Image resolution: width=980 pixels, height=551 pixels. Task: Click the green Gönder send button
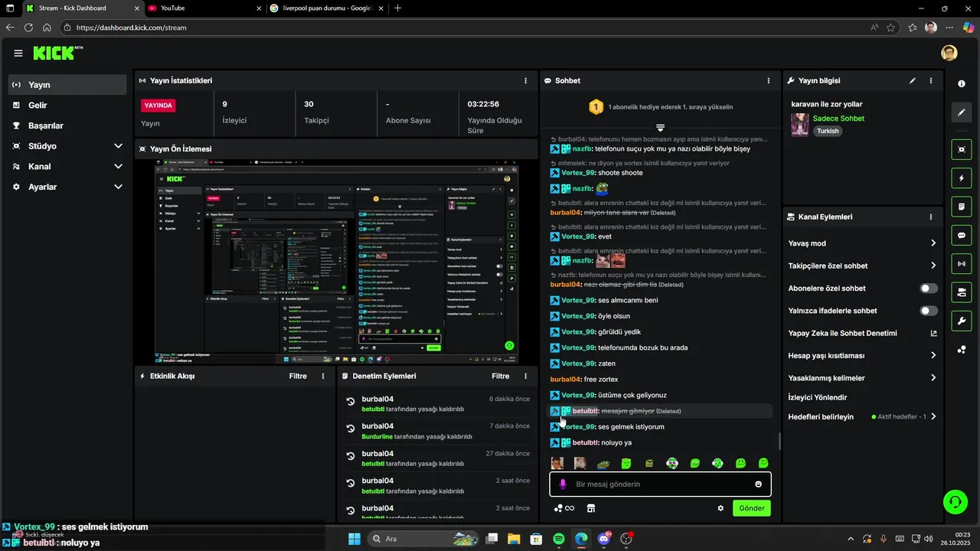coord(751,508)
